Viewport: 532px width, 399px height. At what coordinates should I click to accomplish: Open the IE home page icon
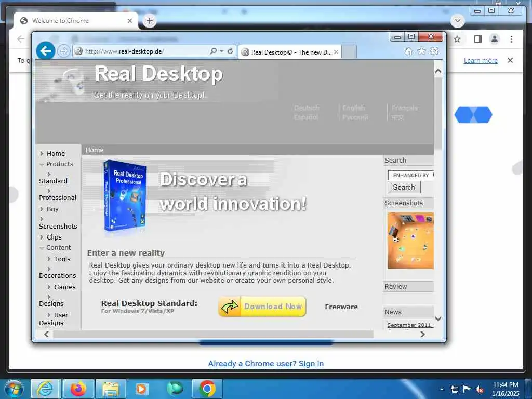(x=409, y=51)
